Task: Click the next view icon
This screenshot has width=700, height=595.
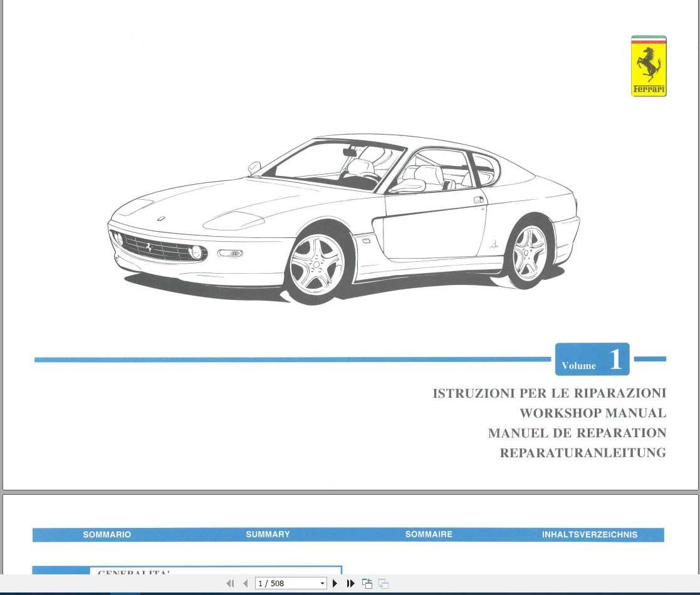Action: [383, 583]
